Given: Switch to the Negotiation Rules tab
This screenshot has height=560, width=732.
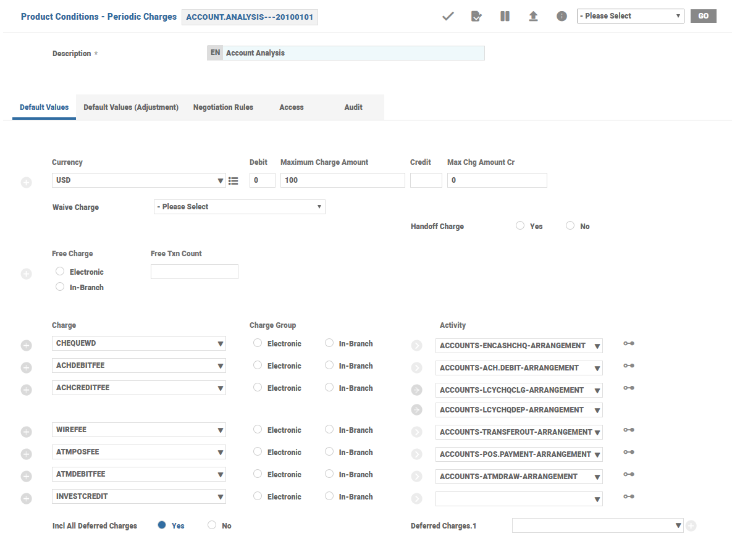Looking at the screenshot, I should pyautogui.click(x=223, y=107).
